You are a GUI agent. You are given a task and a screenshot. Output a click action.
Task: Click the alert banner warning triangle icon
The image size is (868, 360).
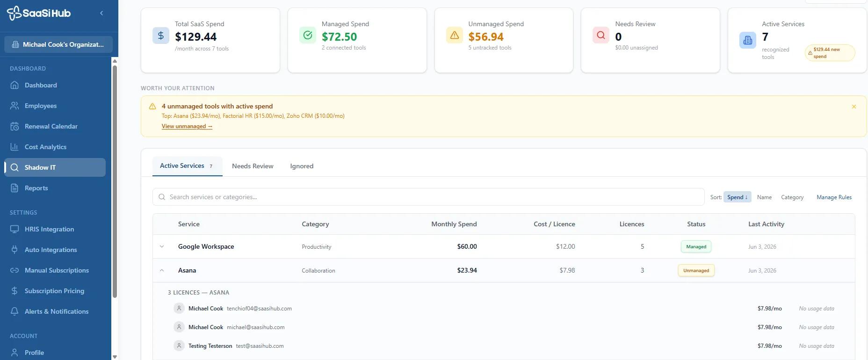[x=152, y=107]
